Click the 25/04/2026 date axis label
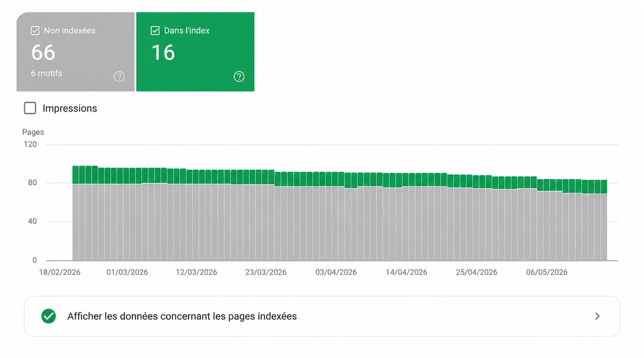The width and height of the screenshot is (644, 358). 477,272
